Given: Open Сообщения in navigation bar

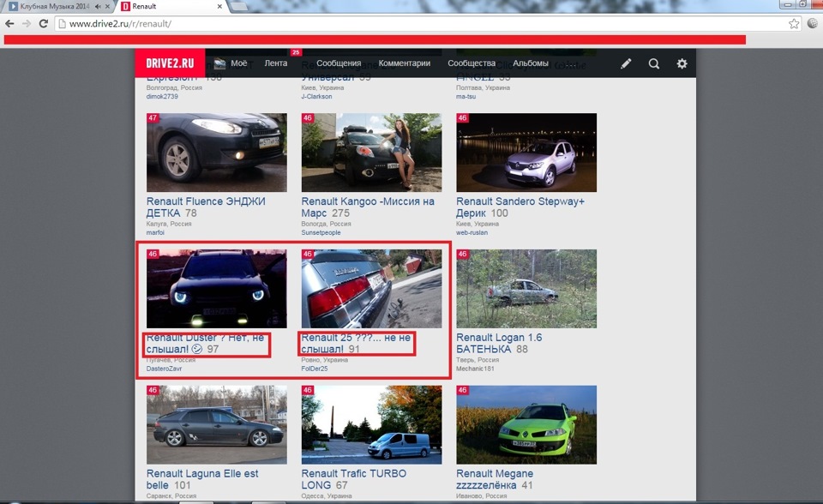Looking at the screenshot, I should pyautogui.click(x=339, y=63).
